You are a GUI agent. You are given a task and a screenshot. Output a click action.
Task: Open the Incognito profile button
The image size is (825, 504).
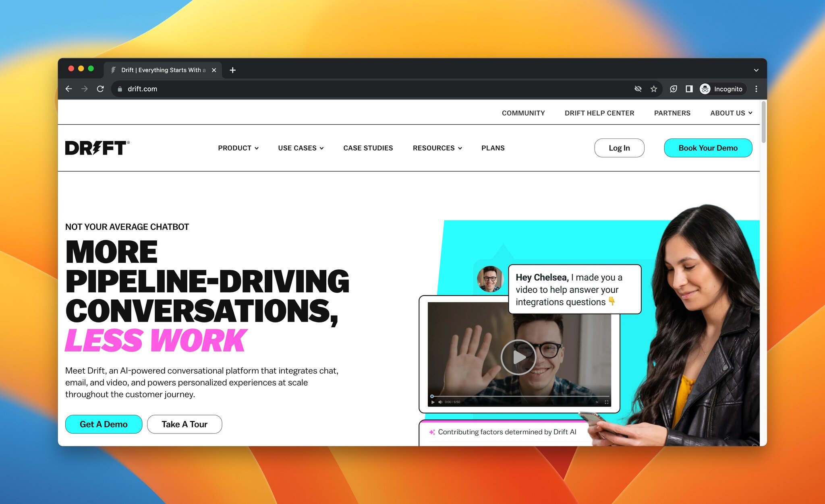click(x=722, y=89)
